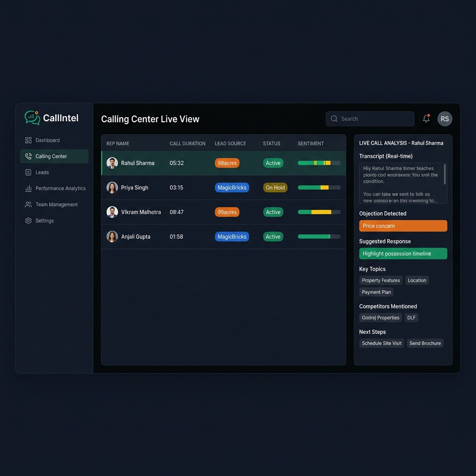
Task: Click the Dashboard grid icon
Action: point(28,140)
